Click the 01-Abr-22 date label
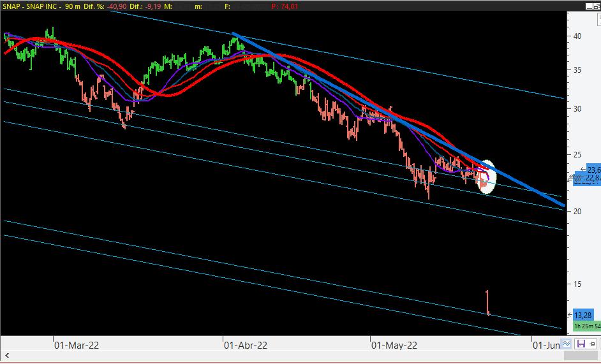Screen dimensions: 601x364 (x=246, y=346)
